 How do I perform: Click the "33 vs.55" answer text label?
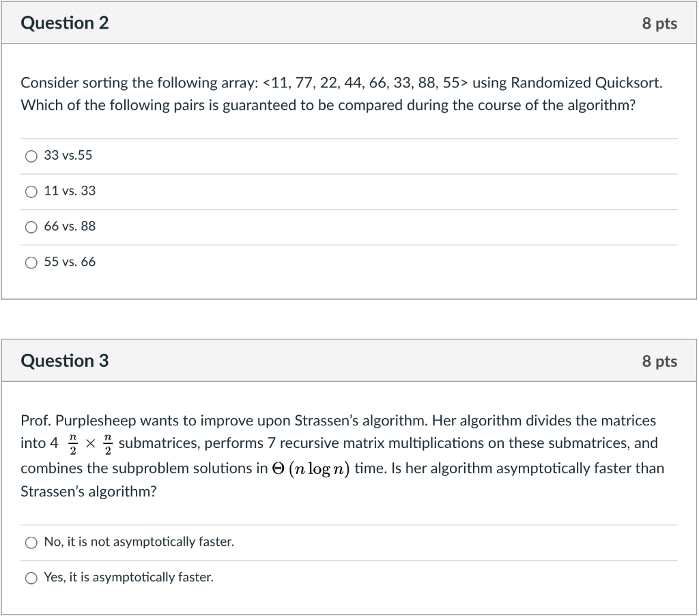point(68,156)
